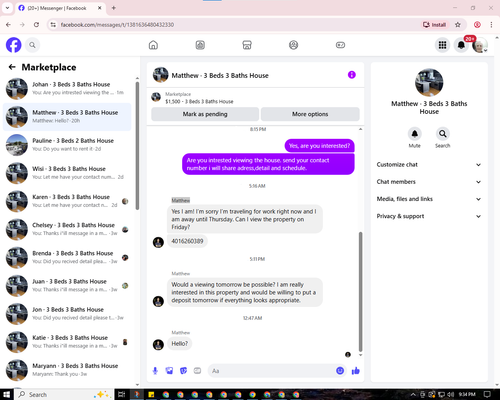The image size is (500, 400).
Task: Open the account profile picture menu
Action: pyautogui.click(x=480, y=45)
